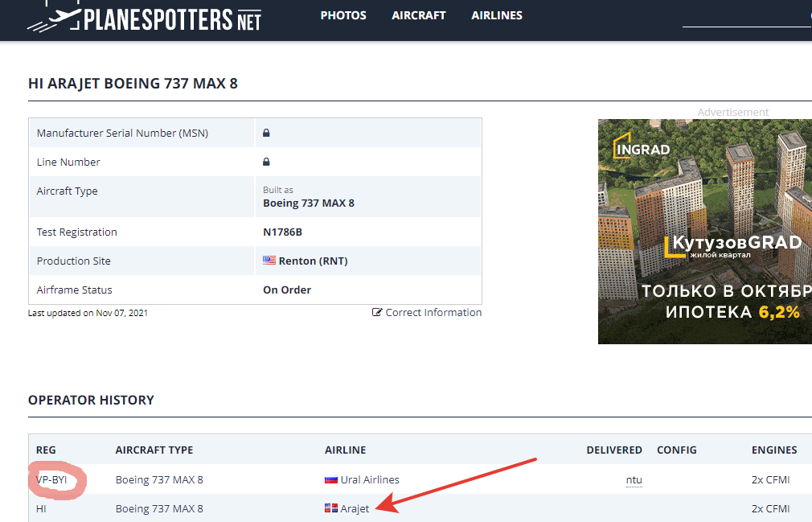This screenshot has width=812, height=522.
Task: Open the Aircraft menu
Action: click(418, 15)
